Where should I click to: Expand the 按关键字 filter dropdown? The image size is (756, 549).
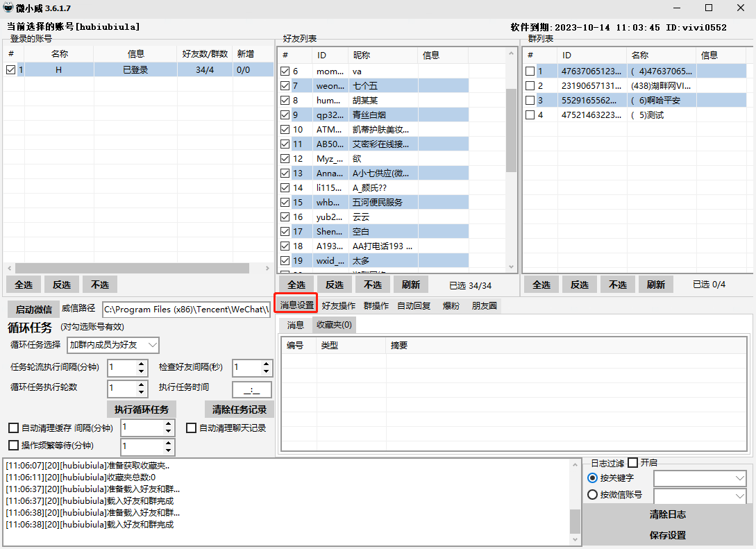(739, 478)
